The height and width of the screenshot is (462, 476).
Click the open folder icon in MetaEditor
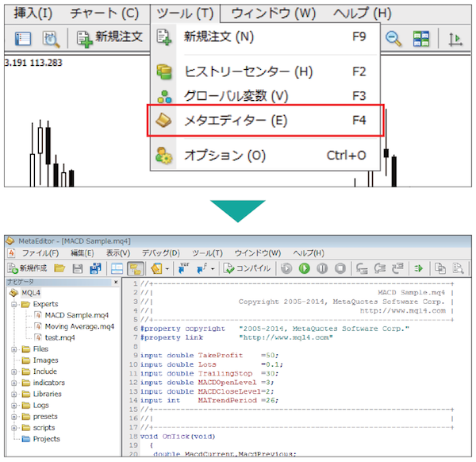click(59, 268)
